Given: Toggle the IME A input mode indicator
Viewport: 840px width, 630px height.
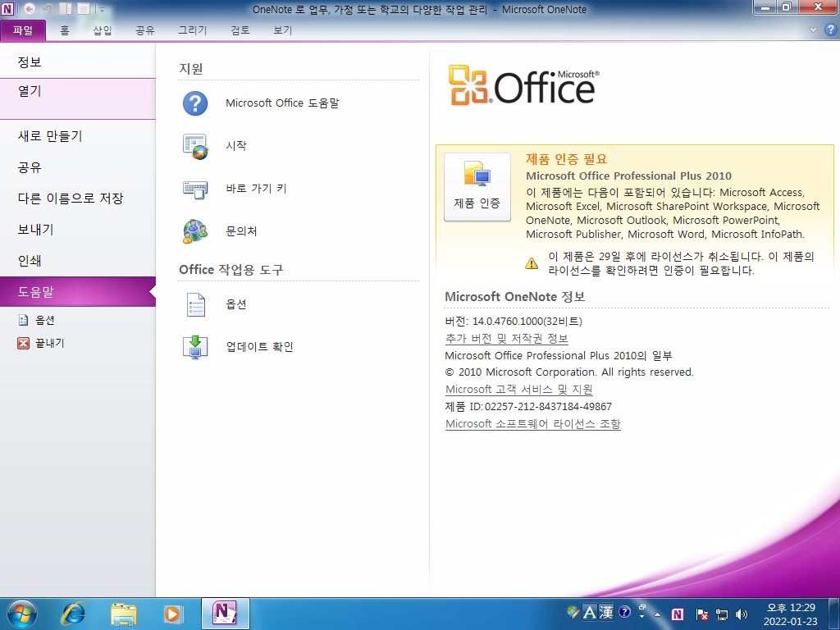Looking at the screenshot, I should pos(589,612).
